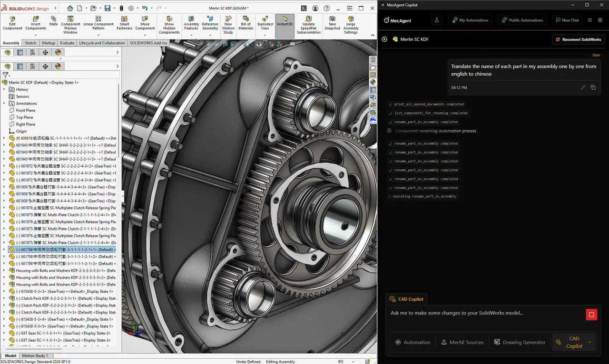Screen dimensions: 609x364
Task: Open the Bill of Materials tool
Action: tap(246, 24)
